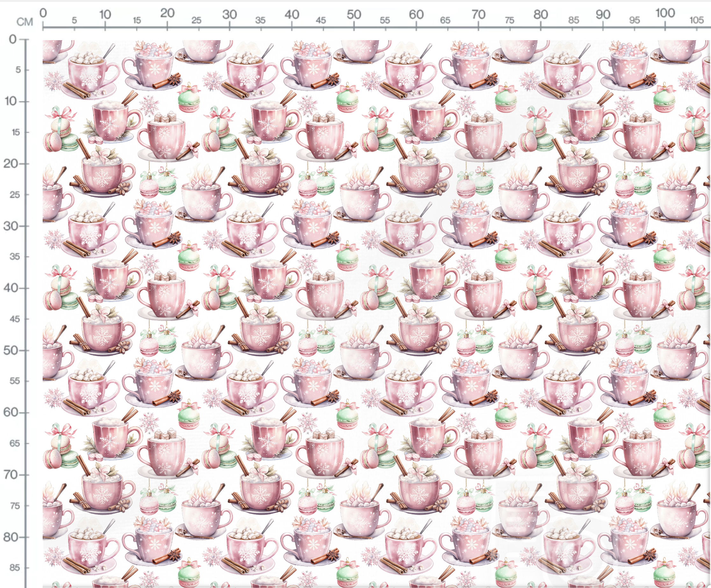Image resolution: width=711 pixels, height=588 pixels.
Task: Click 60 on the vertical ruler
Action: [x=11, y=412]
